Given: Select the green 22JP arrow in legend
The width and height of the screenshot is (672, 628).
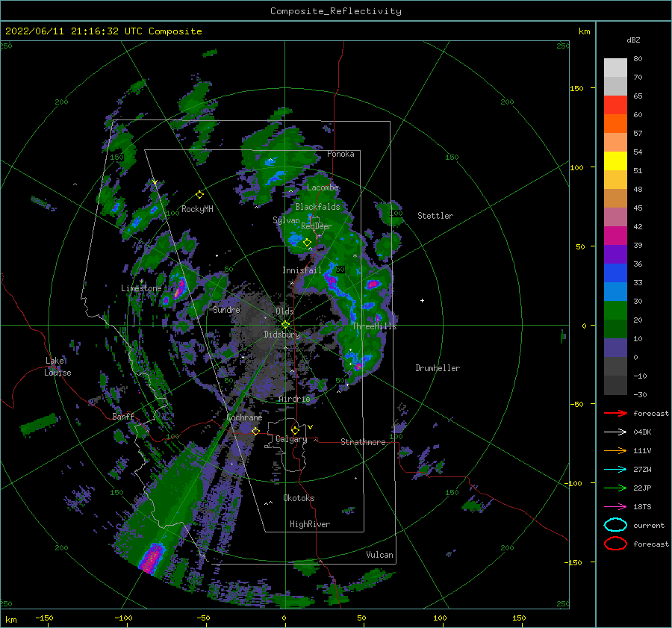Looking at the screenshot, I should click(x=615, y=488).
